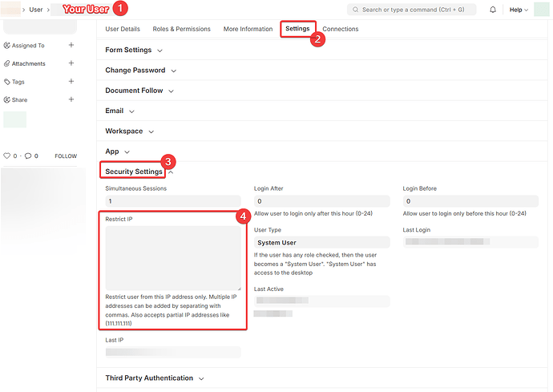This screenshot has width=553, height=392.
Task: Add a tag using the Tags plus icon
Action: [x=71, y=82]
